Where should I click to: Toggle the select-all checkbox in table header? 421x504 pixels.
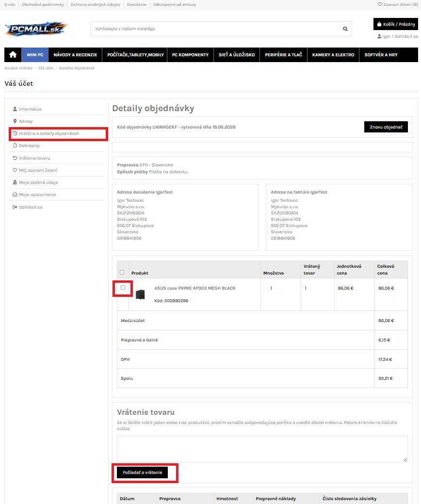[122, 273]
